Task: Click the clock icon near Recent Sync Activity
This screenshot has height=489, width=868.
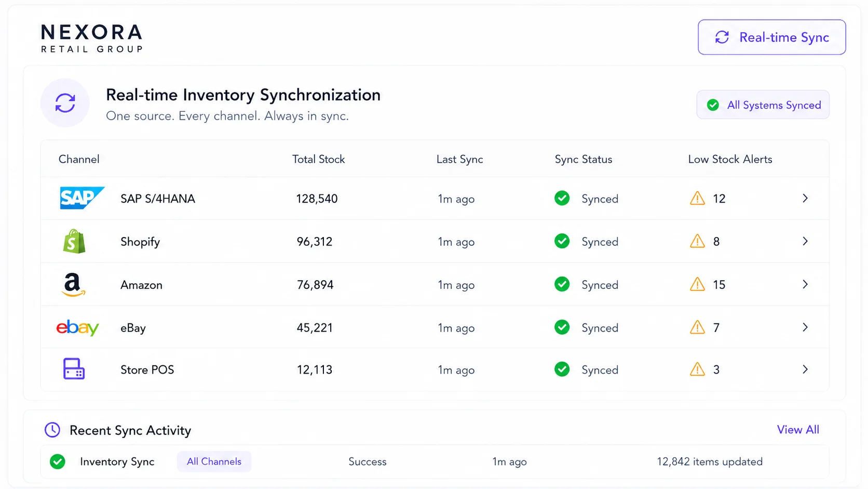Action: 52,430
